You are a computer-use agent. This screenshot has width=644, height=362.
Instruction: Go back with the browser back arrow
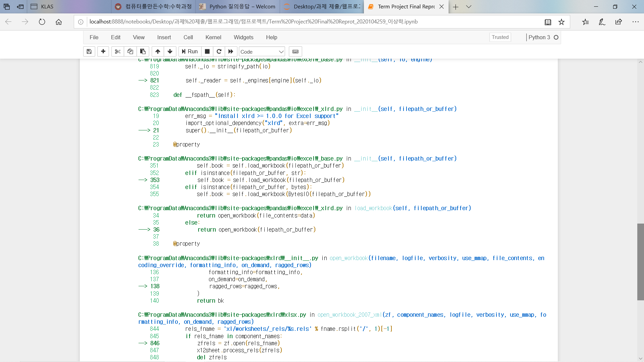tap(8, 22)
